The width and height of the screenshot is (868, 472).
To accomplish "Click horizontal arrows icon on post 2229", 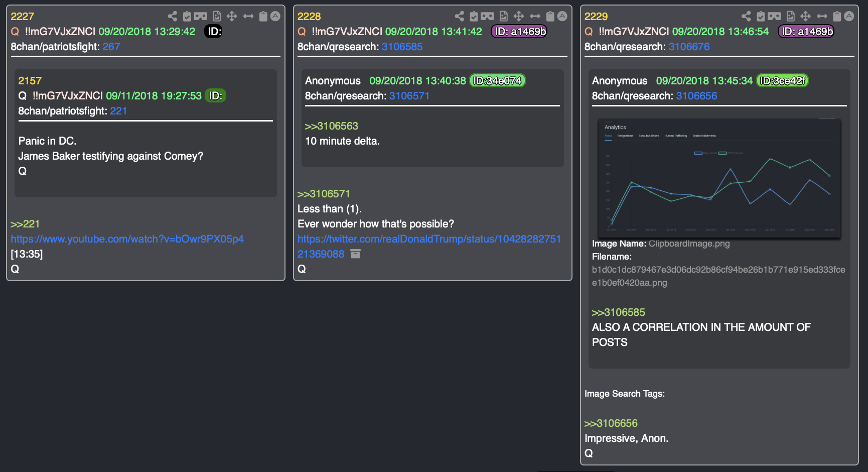I will click(x=822, y=16).
